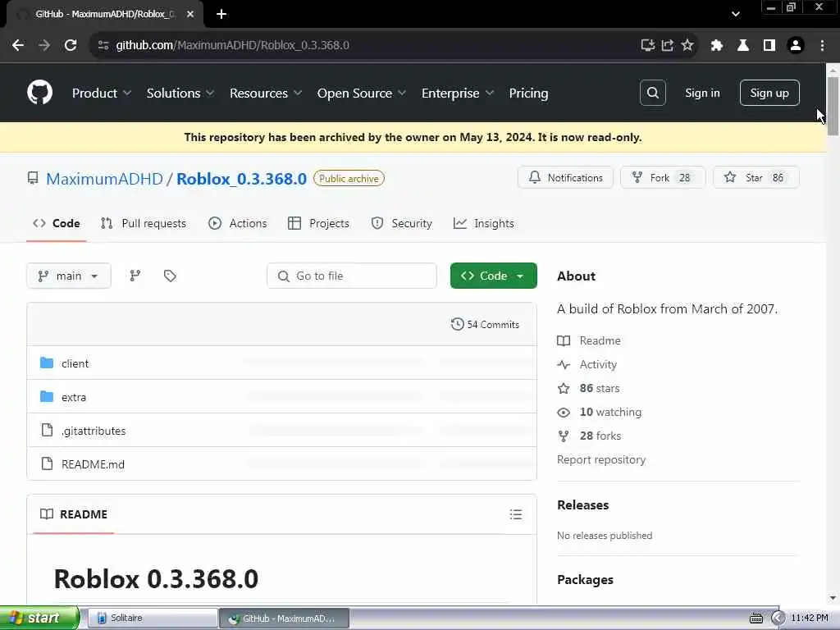
Task: Open a new browser tab with plus
Action: 221,14
